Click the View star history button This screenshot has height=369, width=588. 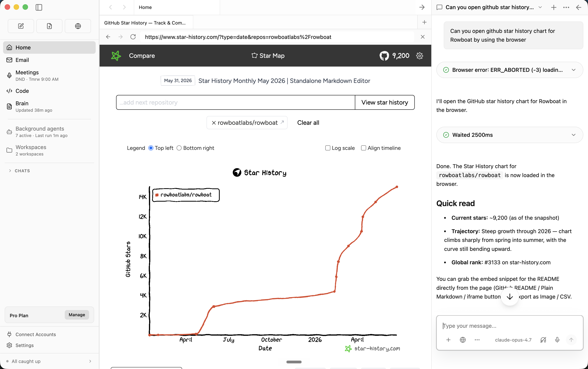[x=385, y=103]
